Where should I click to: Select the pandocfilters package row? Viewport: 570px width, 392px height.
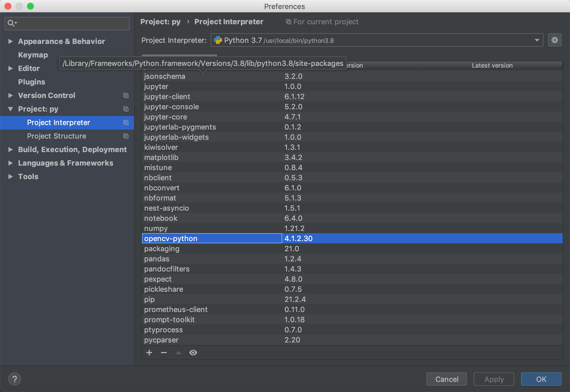(x=352, y=269)
